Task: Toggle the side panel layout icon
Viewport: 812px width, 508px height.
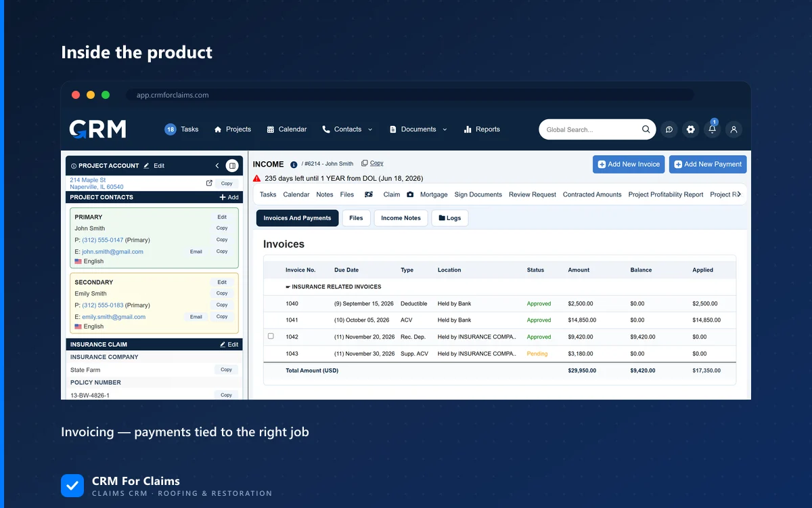Action: [x=232, y=166]
